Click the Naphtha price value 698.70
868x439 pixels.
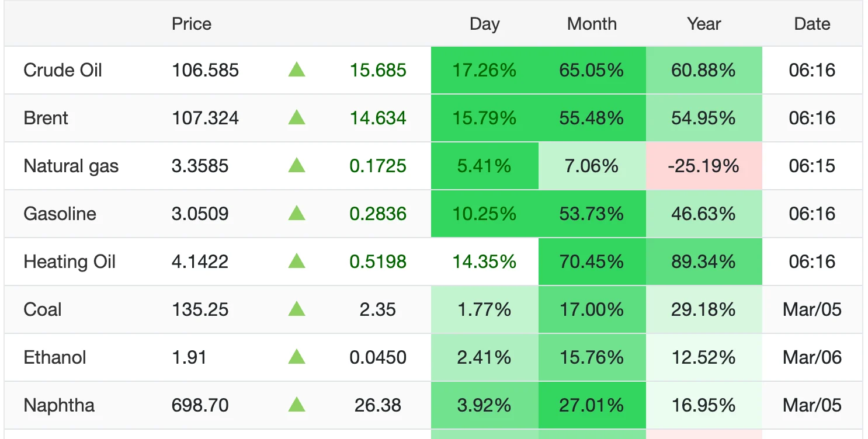point(200,405)
